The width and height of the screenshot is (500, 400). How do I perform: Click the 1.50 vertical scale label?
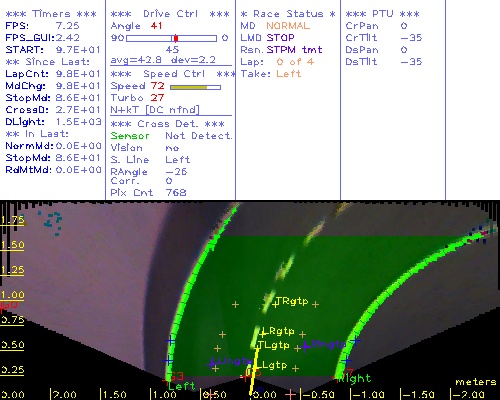[x=12, y=245]
